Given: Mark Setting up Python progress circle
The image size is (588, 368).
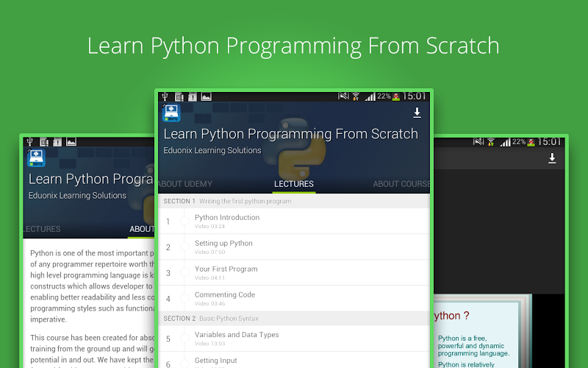Looking at the screenshot, I should (x=184, y=247).
